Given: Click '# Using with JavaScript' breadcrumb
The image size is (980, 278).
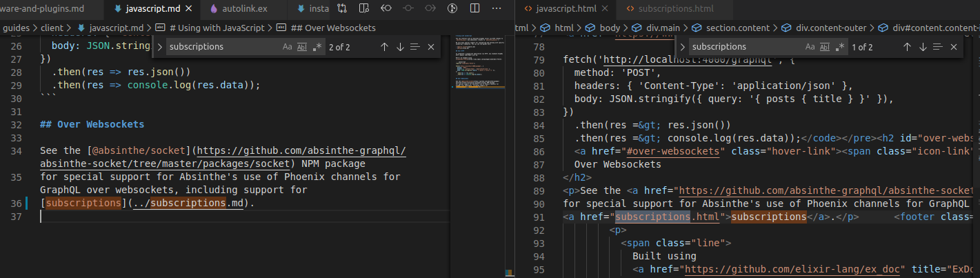Looking at the screenshot, I should point(217,28).
